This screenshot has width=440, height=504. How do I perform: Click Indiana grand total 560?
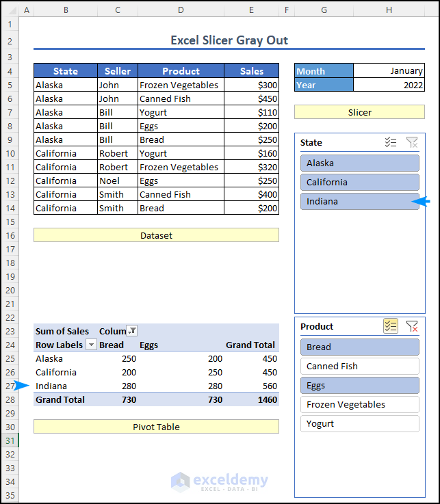252,386
